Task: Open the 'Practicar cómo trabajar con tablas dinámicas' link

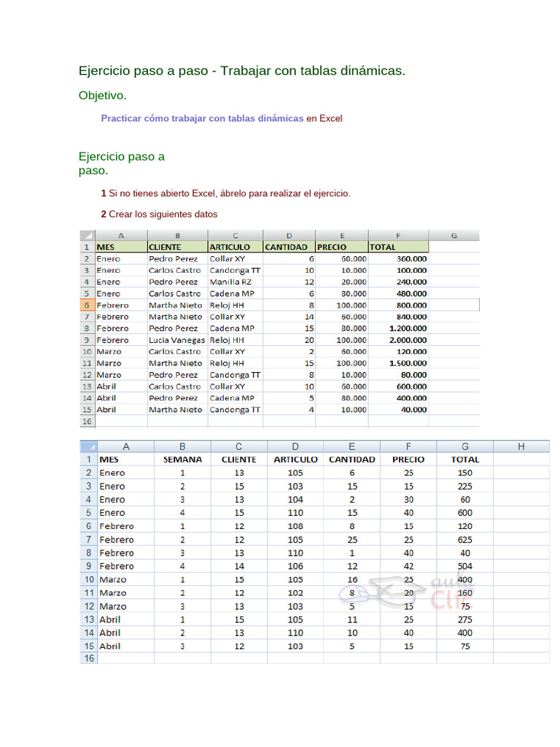Action: click(202, 118)
